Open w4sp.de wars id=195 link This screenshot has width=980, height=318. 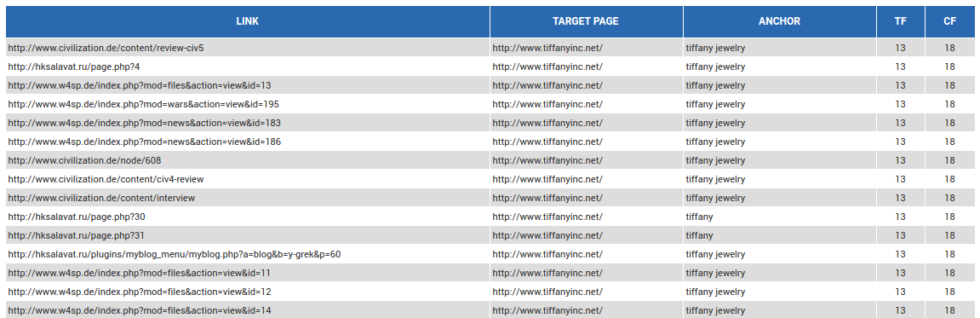pos(143,104)
